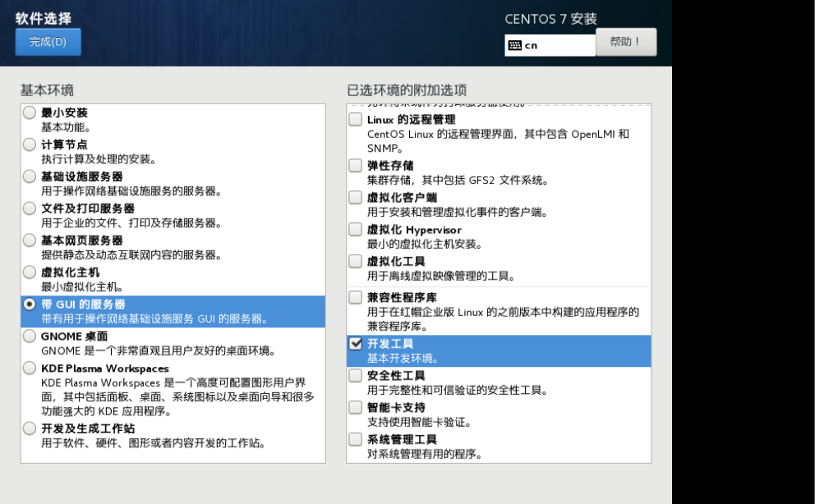The width and height of the screenshot is (815, 504).
Task: Open the 帮助! help button
Action: click(x=626, y=42)
